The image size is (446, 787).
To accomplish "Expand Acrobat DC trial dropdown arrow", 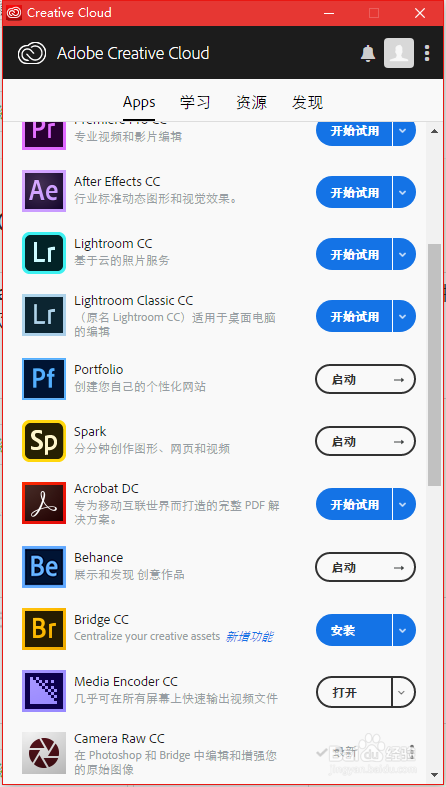I will point(404,504).
